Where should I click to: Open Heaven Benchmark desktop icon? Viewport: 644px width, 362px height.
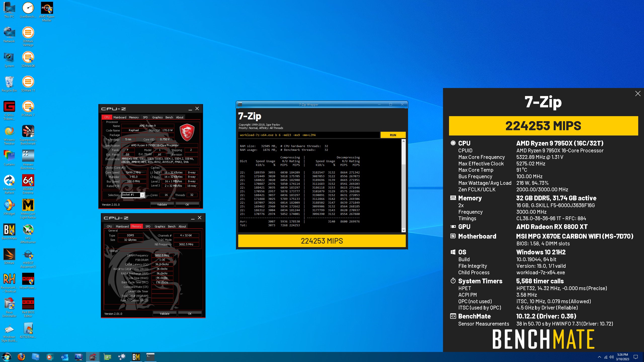[x=28, y=160]
